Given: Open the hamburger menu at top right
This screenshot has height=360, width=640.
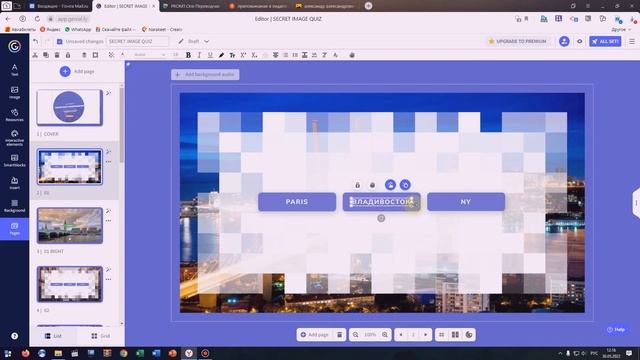Looking at the screenshot, I should coord(631,41).
